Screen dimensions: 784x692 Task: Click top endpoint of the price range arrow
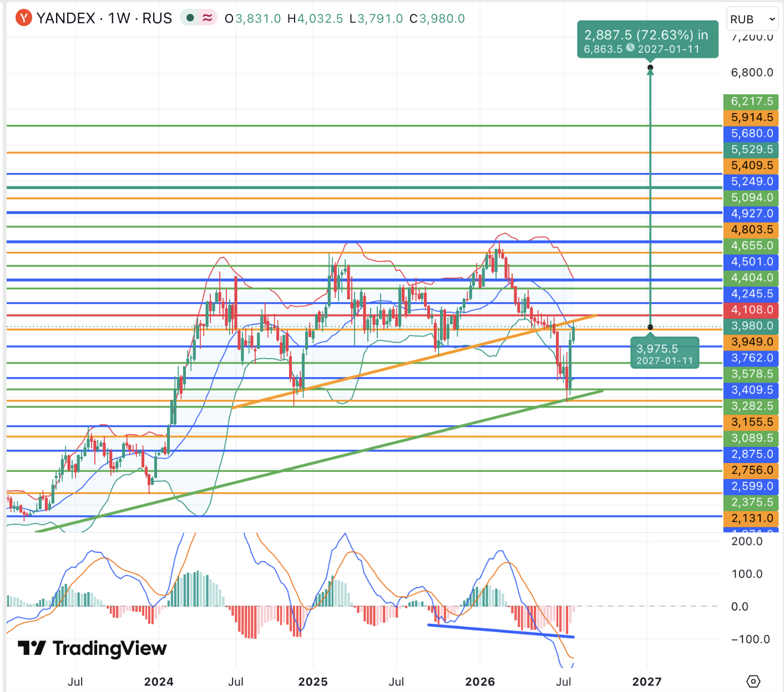[x=650, y=68]
